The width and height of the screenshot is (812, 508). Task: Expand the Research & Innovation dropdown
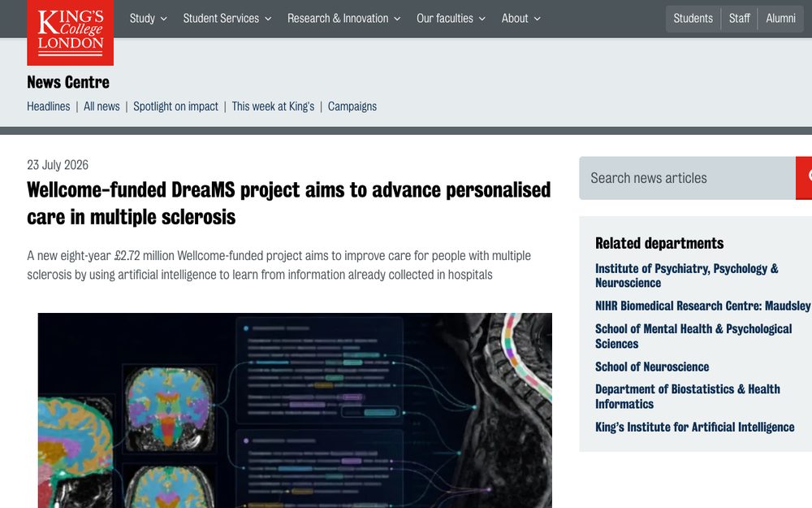[x=343, y=19]
